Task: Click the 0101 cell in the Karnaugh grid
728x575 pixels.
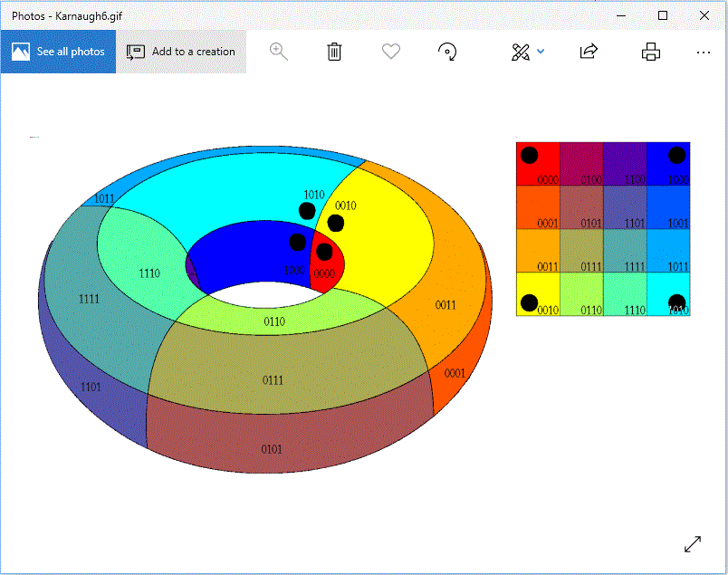Action: 581,207
